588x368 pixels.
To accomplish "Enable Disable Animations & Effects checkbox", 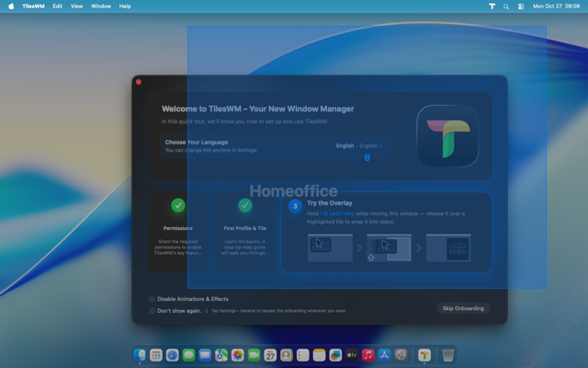I will (x=153, y=299).
